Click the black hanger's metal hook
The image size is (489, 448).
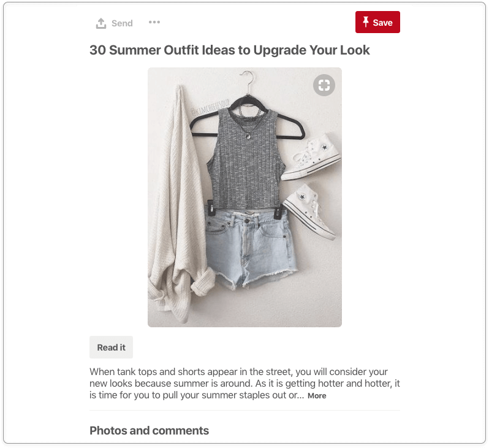[248, 82]
